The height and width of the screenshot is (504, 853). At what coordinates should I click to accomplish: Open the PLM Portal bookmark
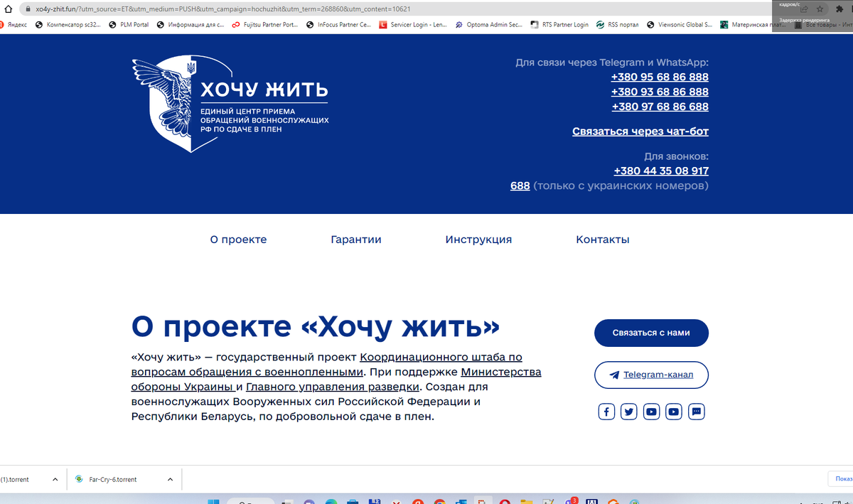coord(129,24)
